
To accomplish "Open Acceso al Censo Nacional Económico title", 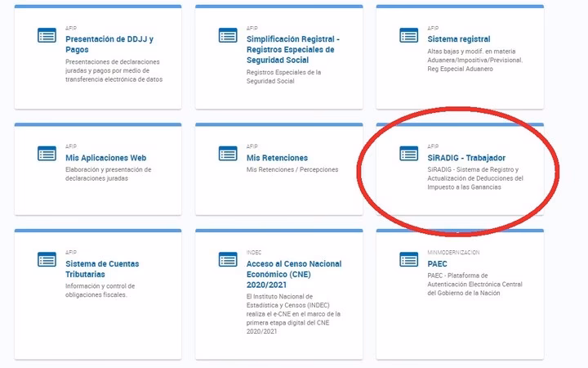I will click(294, 275).
